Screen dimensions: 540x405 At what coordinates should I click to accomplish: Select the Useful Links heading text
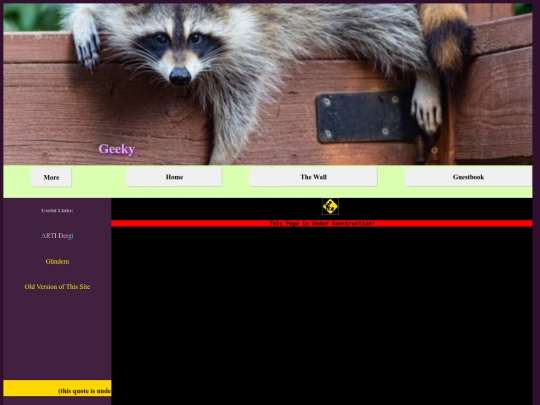point(57,210)
